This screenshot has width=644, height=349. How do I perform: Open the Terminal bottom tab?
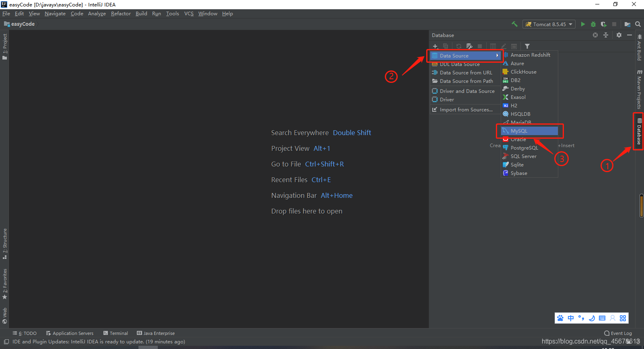(x=116, y=333)
